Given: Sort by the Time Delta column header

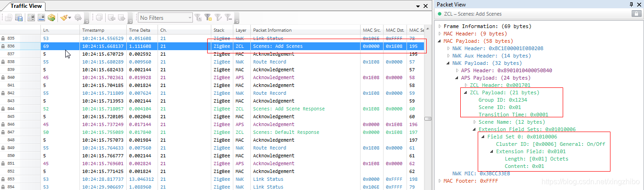Looking at the screenshot, I should pos(142,30).
